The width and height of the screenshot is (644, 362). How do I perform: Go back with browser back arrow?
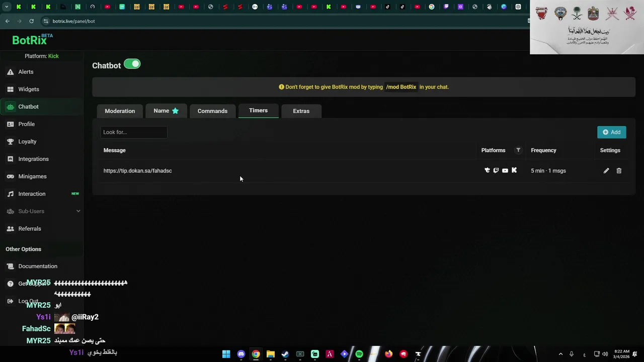(7, 21)
